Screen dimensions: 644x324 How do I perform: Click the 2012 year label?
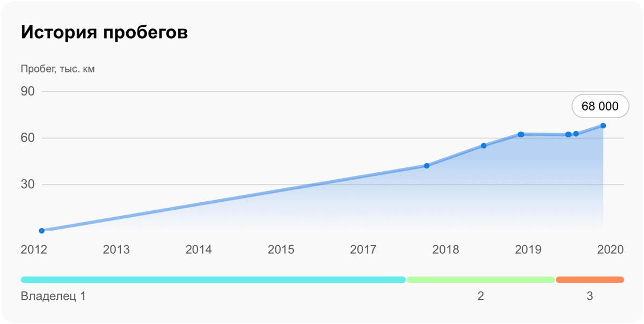34,249
